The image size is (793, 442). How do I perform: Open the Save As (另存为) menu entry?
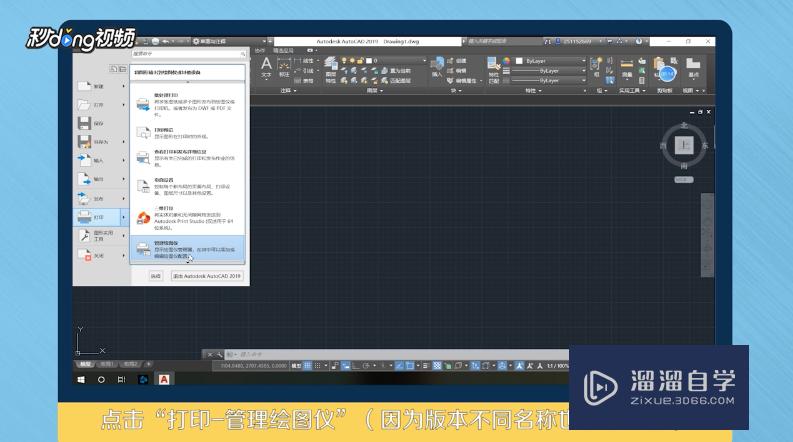(100, 142)
